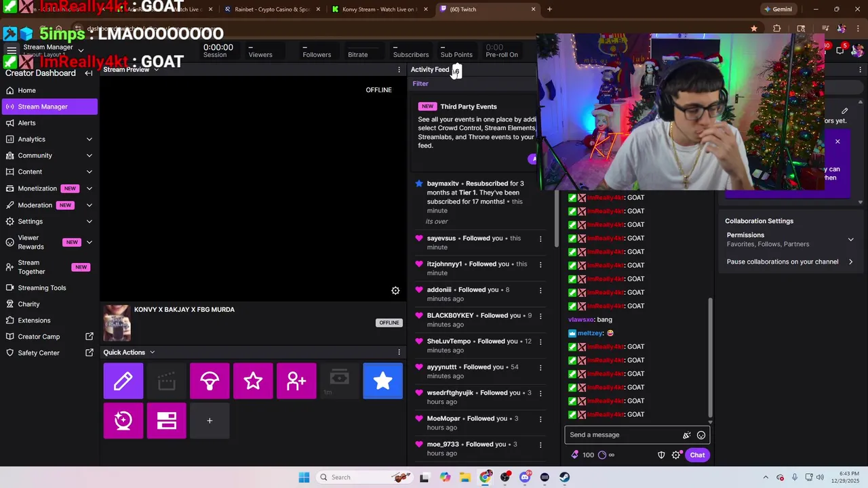Open Charity in the sidebar
This screenshot has height=488, width=868.
(50, 304)
